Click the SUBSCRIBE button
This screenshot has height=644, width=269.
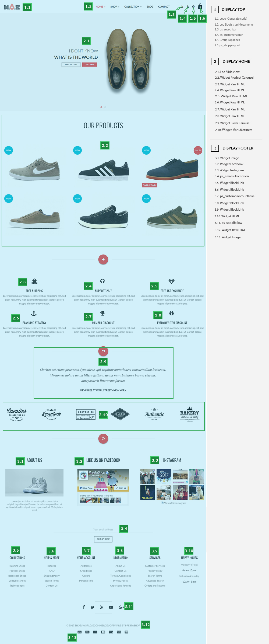click(x=103, y=539)
